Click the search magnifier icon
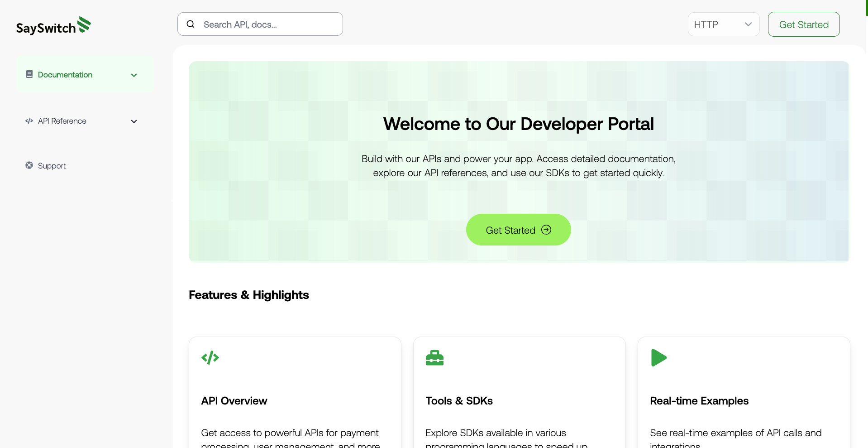This screenshot has height=448, width=868. tap(191, 24)
